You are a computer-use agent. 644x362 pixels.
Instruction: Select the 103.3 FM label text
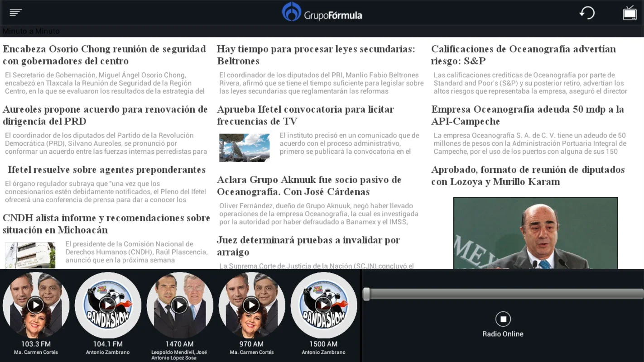pos(36,344)
